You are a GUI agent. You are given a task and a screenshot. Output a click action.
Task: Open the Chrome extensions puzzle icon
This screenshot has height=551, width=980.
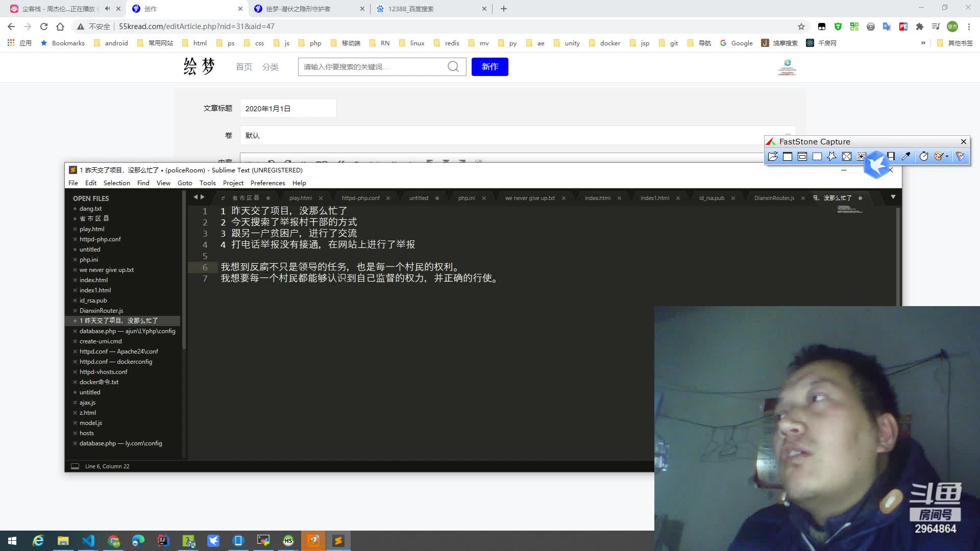(x=920, y=27)
